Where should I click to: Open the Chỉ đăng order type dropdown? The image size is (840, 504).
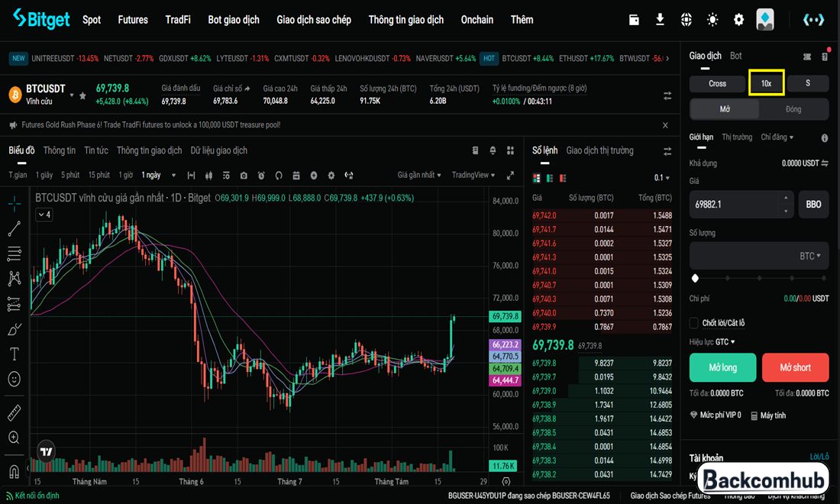pos(777,137)
